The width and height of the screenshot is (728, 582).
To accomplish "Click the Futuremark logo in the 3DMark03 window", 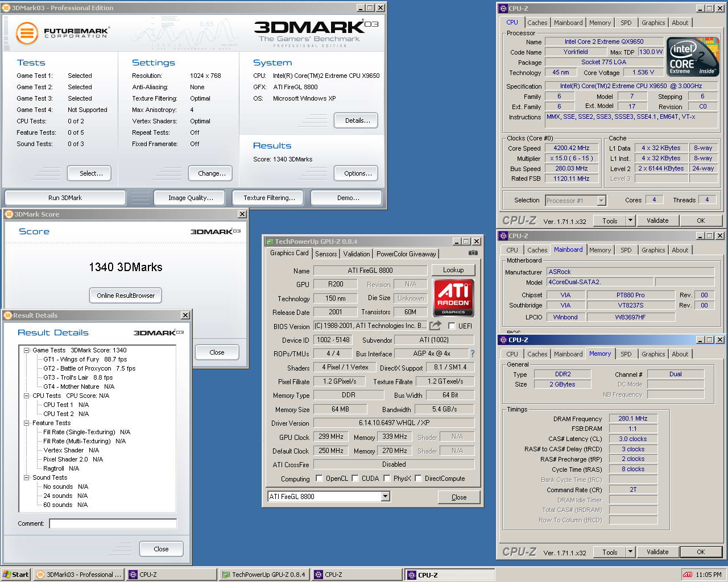I will [62, 33].
